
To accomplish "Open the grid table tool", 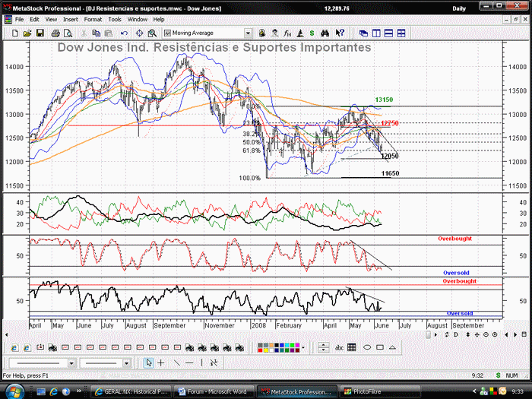I will [352, 347].
